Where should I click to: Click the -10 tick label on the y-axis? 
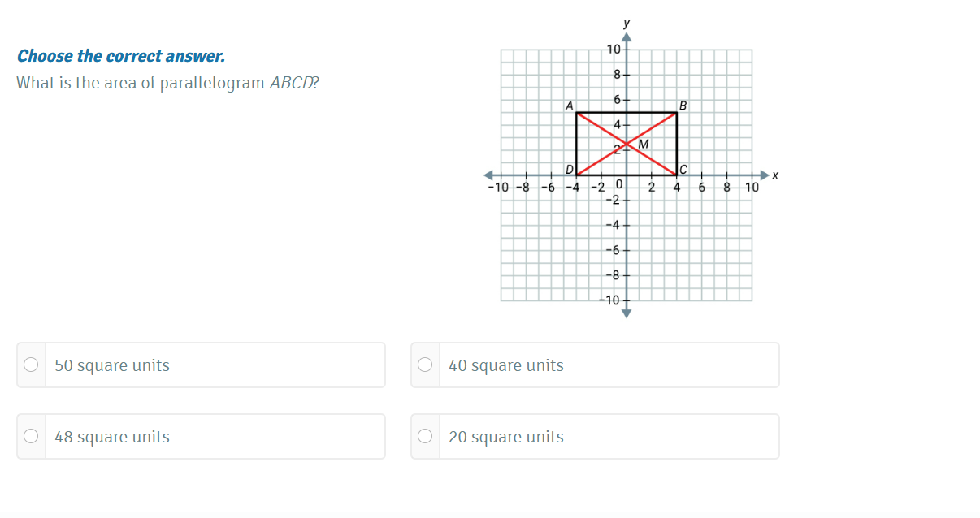609,300
